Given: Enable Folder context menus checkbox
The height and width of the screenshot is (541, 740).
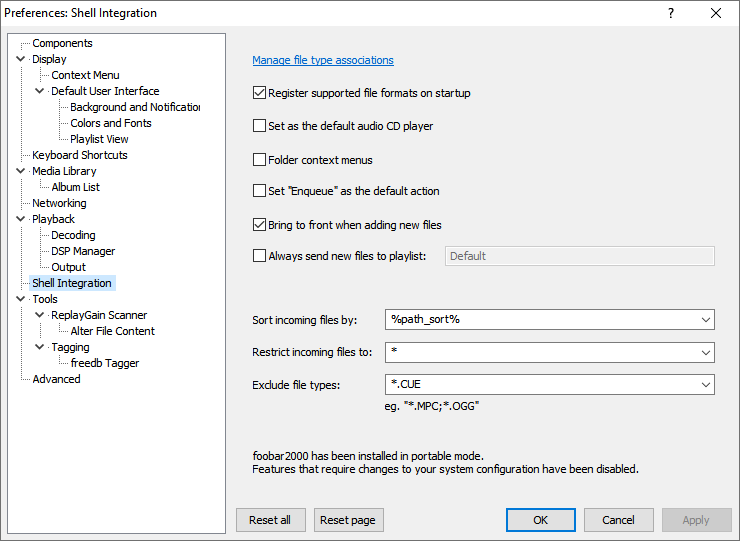Looking at the screenshot, I should click(260, 160).
